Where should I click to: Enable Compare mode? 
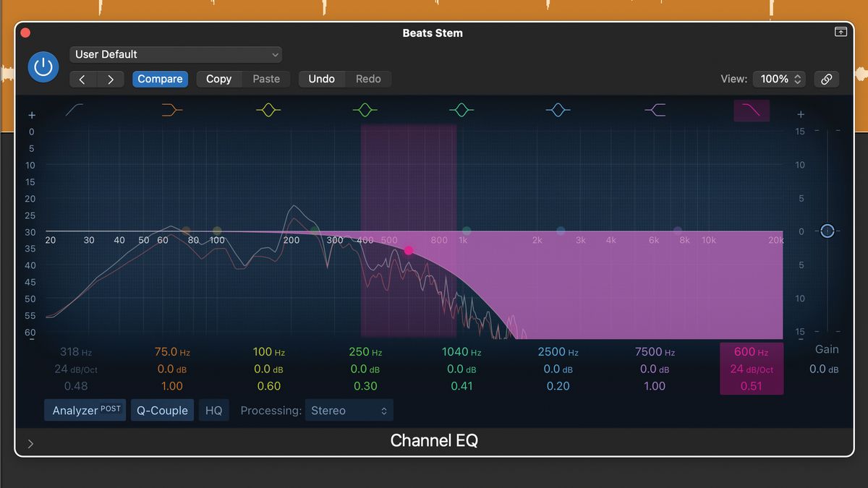pos(160,79)
